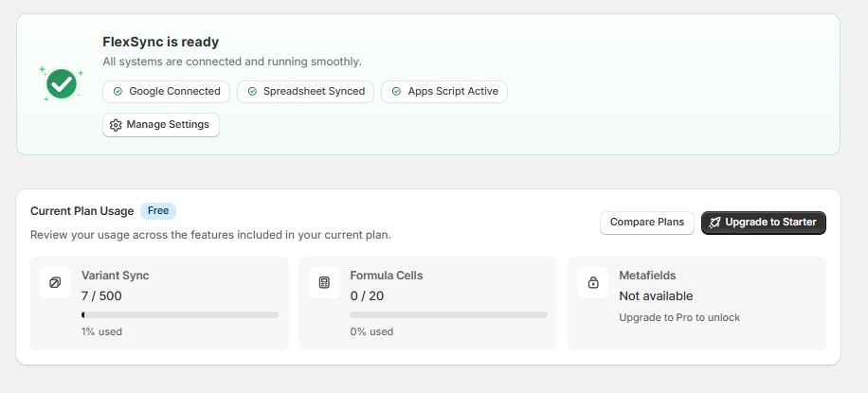Click the Free plan badge

(158, 211)
